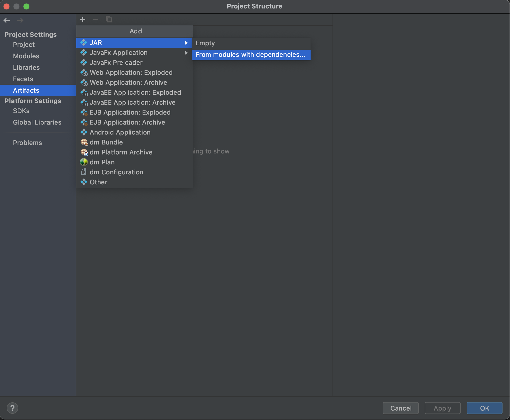Click the dm Bundle icon
The height and width of the screenshot is (420, 510).
(x=84, y=142)
